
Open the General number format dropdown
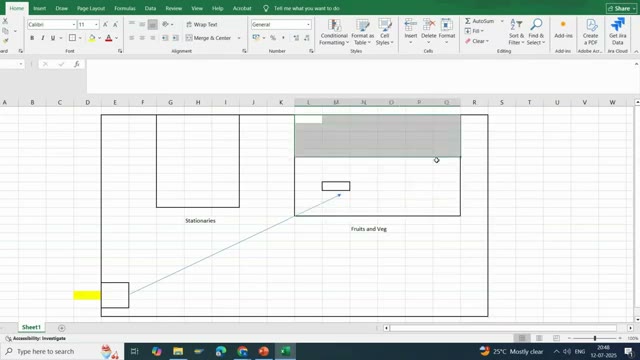coord(308,24)
